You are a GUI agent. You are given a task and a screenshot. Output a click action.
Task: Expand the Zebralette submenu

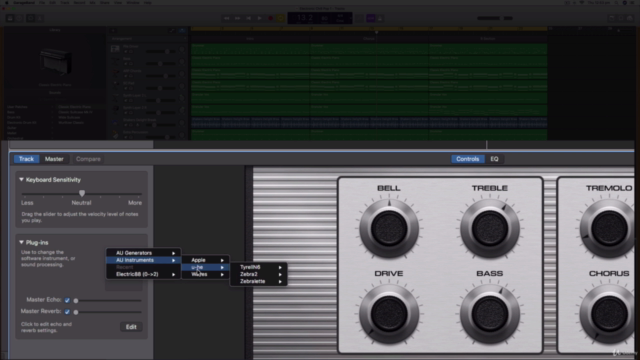259,281
